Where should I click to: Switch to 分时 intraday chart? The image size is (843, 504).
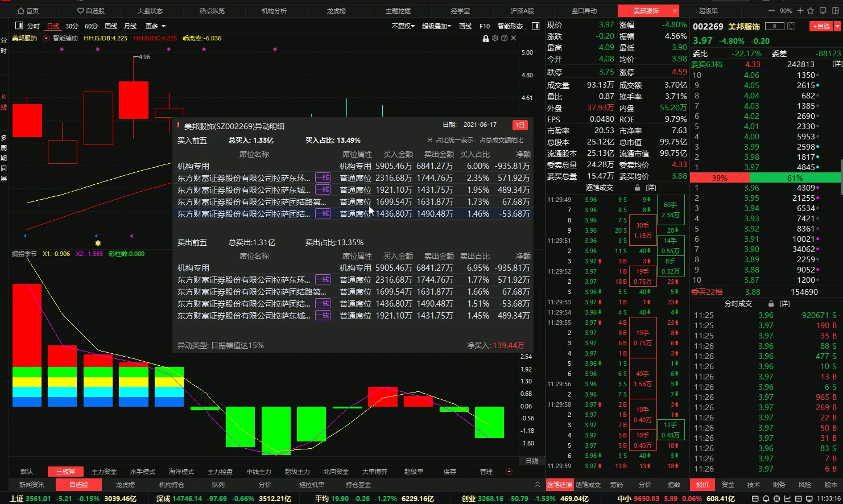(34, 26)
